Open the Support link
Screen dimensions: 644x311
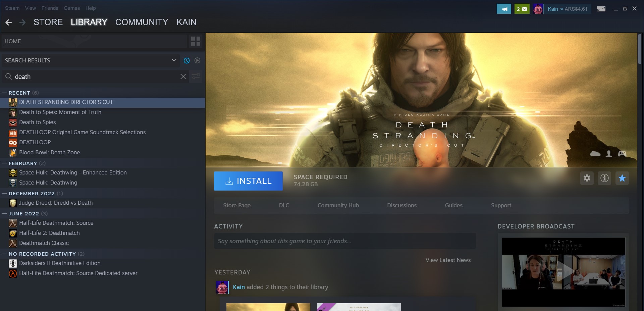point(501,205)
